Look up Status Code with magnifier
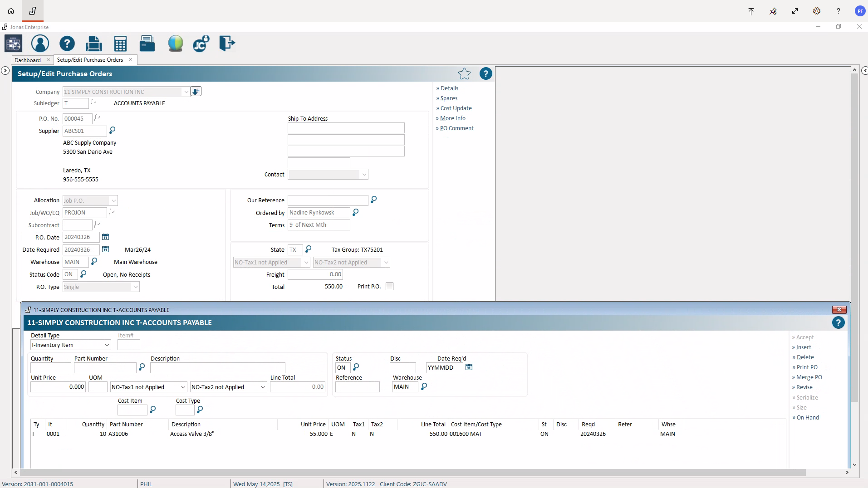 [x=83, y=274]
